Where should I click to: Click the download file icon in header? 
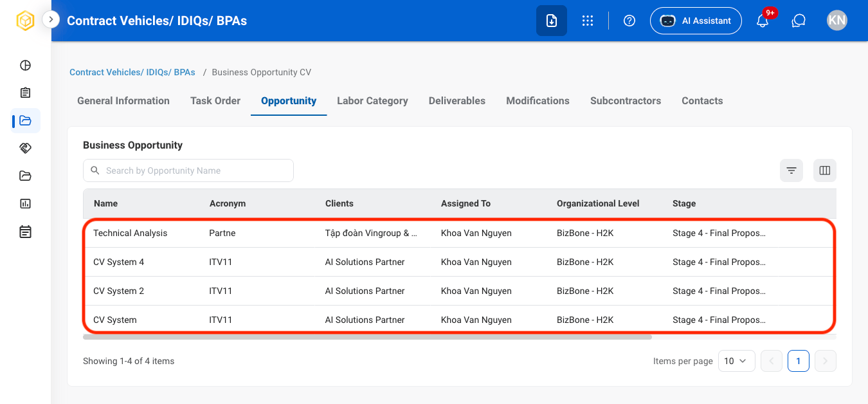552,21
